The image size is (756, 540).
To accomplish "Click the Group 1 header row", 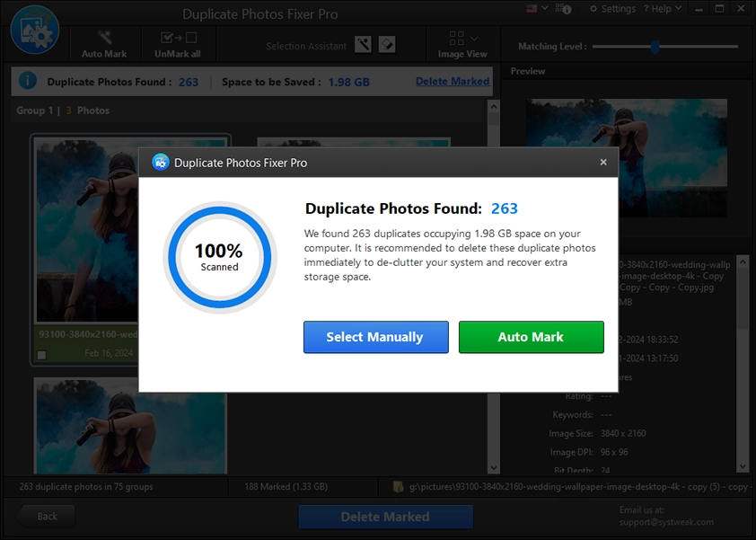I will [x=247, y=111].
